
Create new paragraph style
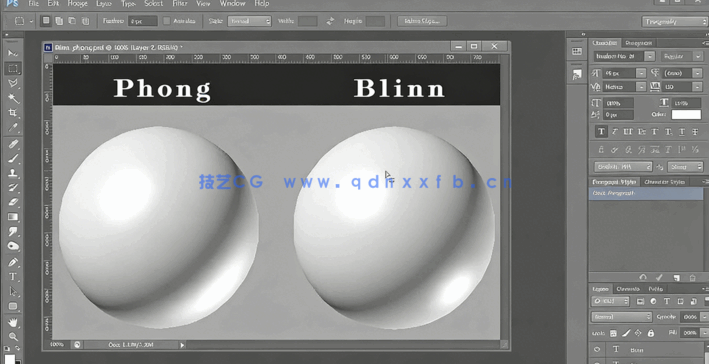click(676, 277)
